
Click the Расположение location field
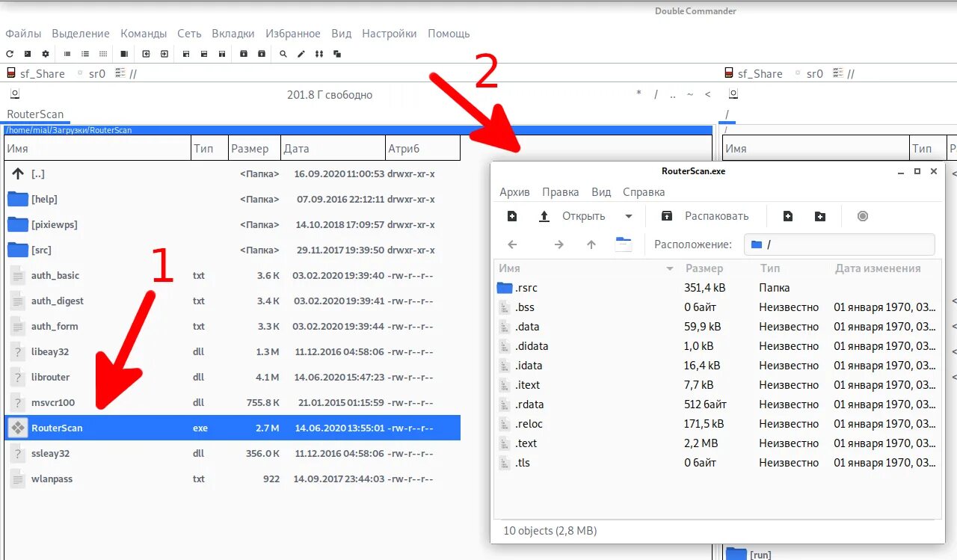click(x=840, y=244)
